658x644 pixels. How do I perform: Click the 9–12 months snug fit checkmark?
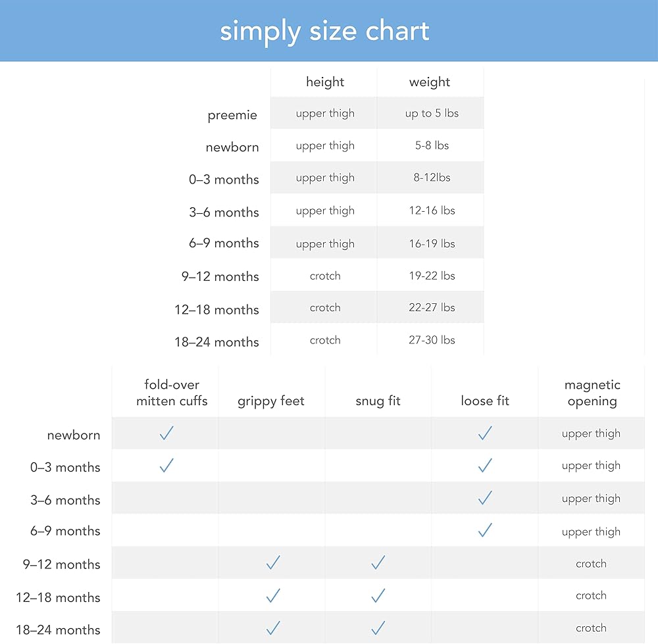click(378, 562)
